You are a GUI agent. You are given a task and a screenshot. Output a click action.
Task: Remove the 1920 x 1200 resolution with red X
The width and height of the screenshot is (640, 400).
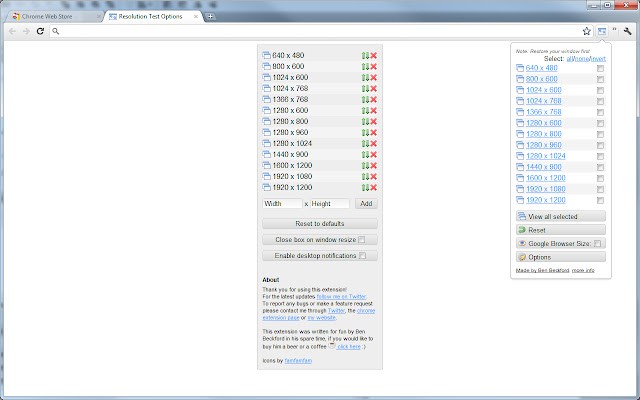click(373, 187)
